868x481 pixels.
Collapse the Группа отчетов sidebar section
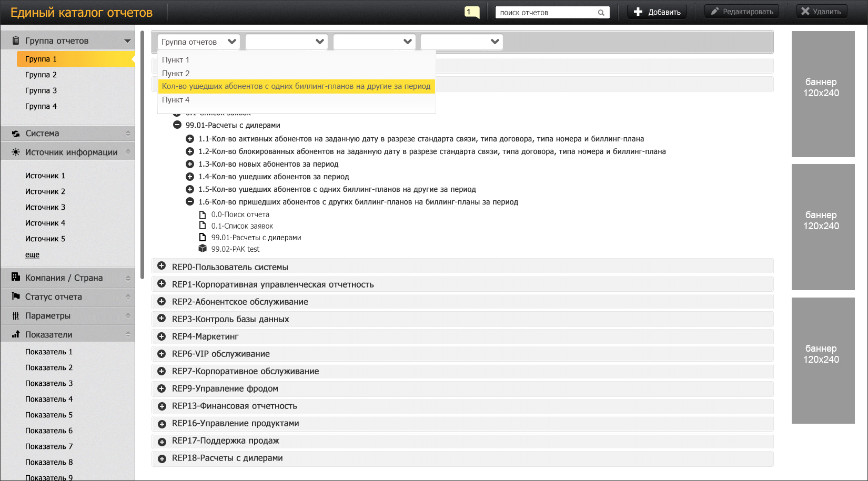tap(127, 41)
